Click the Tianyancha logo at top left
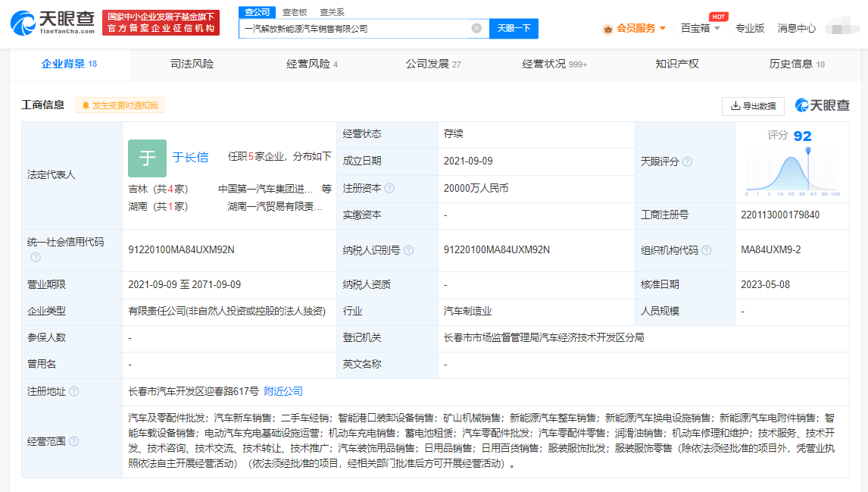 pyautogui.click(x=52, y=23)
